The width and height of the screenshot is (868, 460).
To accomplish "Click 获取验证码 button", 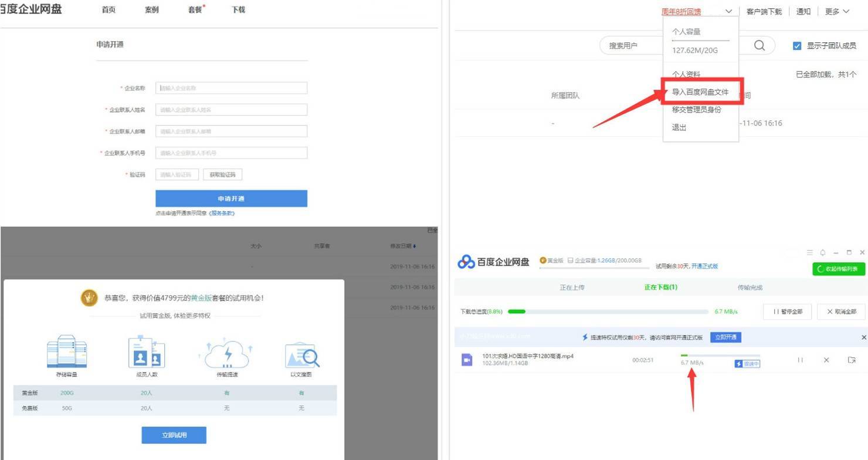I will coord(222,175).
